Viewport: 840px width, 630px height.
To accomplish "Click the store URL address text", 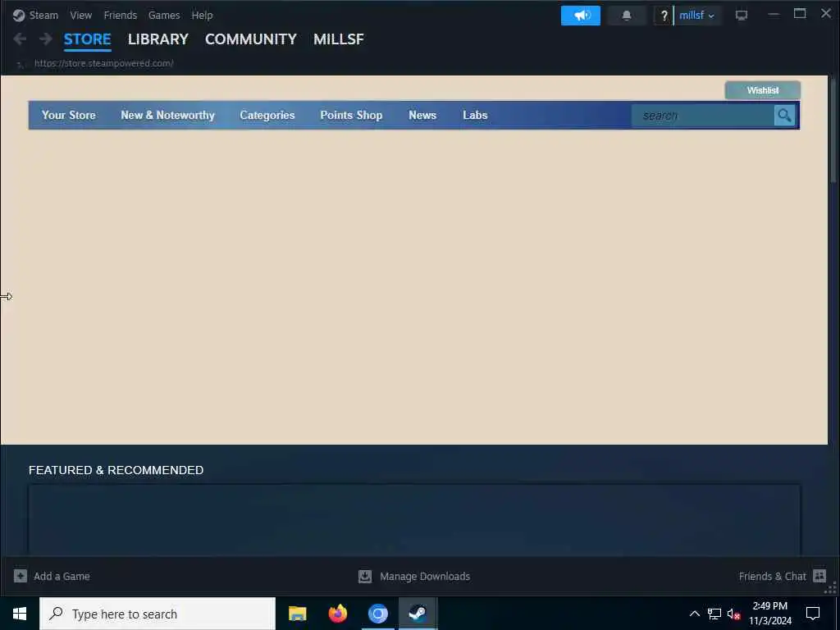I will 104,63.
